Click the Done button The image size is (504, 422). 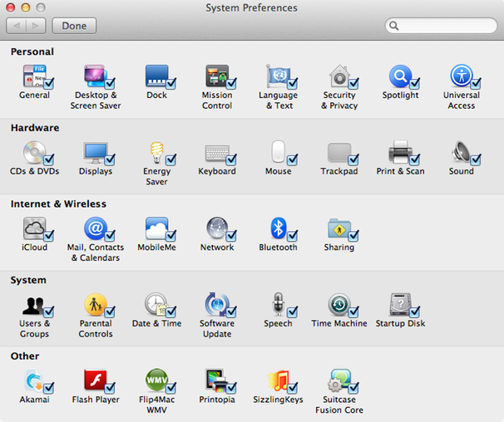pos(74,26)
